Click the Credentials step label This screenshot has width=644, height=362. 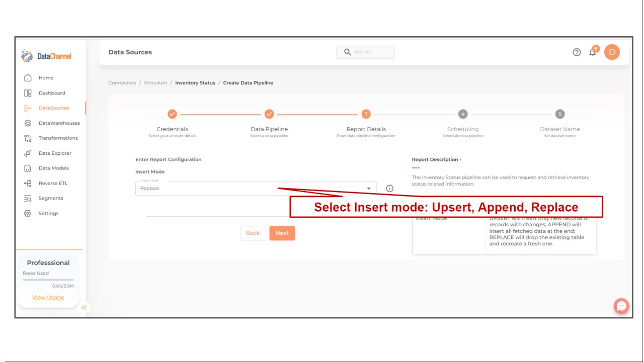172,129
